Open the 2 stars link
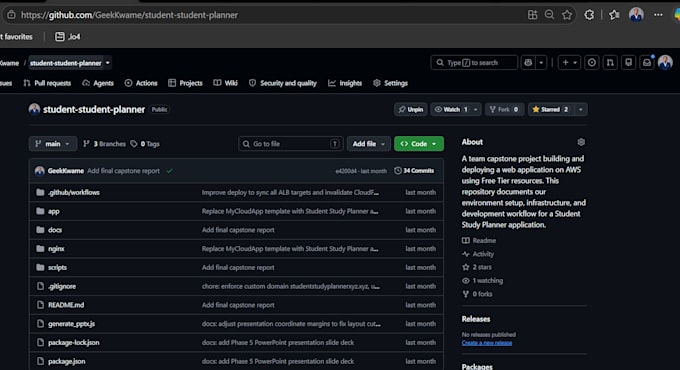Viewport: 680px width, 370px height. [x=477, y=267]
